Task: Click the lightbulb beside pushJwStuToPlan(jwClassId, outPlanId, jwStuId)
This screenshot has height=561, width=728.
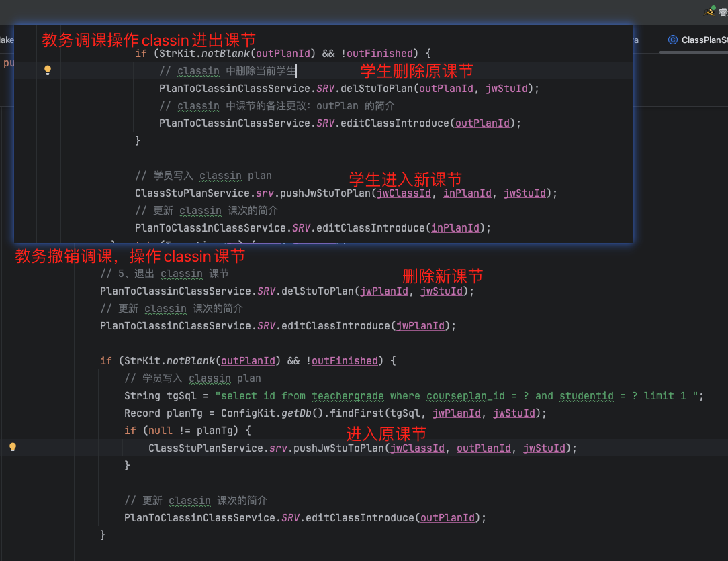Action: tap(13, 448)
